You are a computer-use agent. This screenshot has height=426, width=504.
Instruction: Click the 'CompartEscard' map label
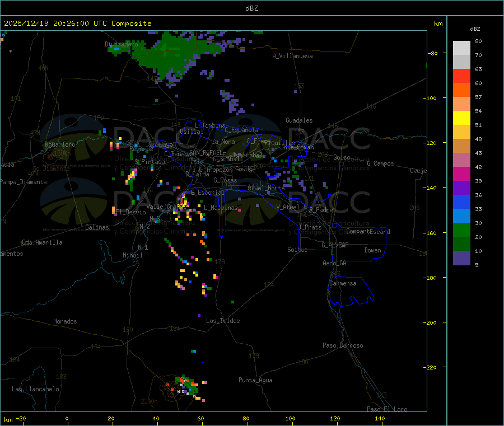coord(368,232)
